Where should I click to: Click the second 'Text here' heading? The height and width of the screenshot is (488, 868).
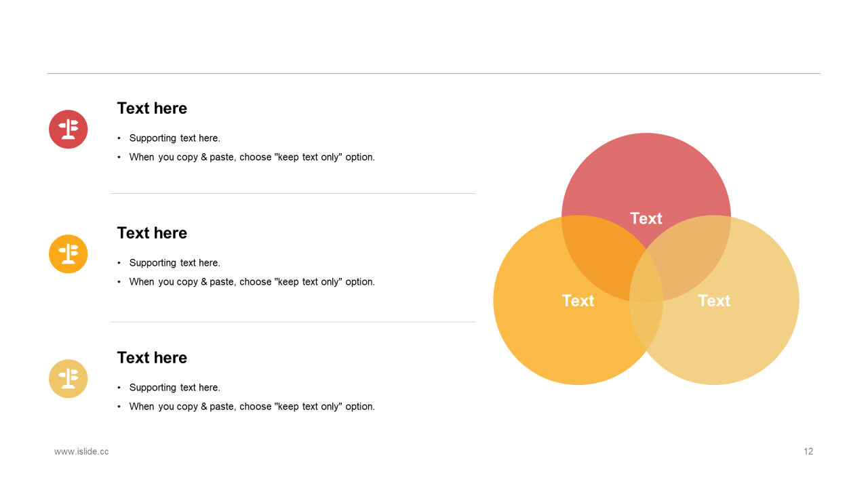(152, 233)
